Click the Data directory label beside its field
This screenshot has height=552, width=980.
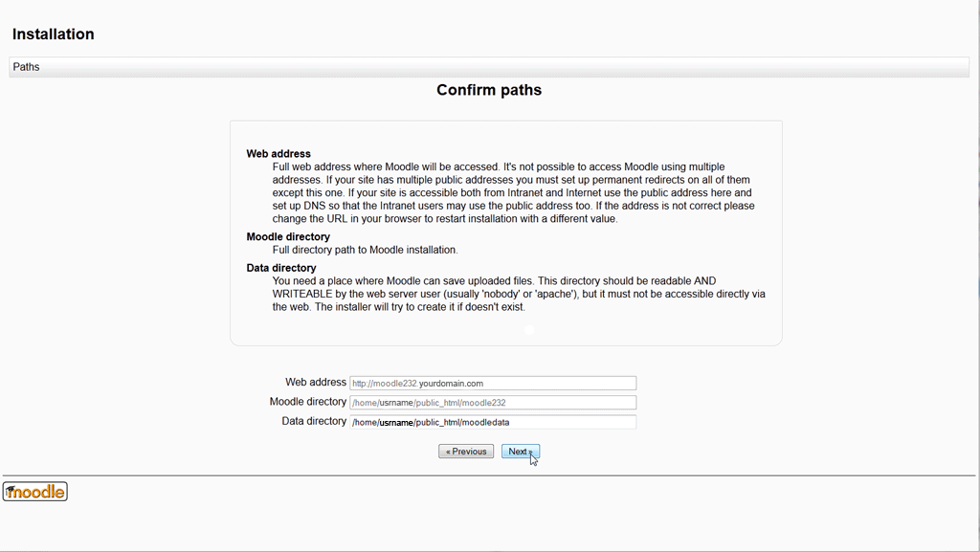[314, 421]
